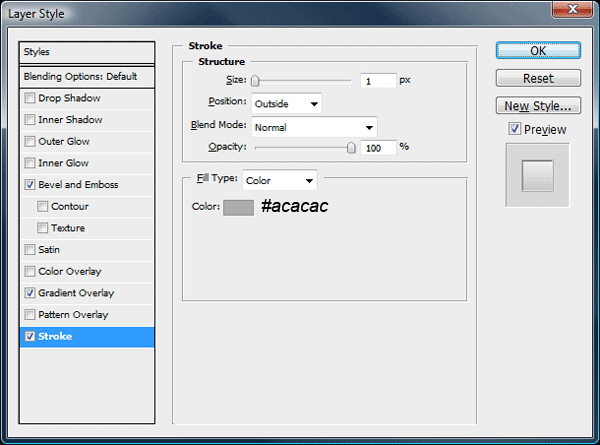
Task: Click the Size value input field
Action: [x=378, y=81]
